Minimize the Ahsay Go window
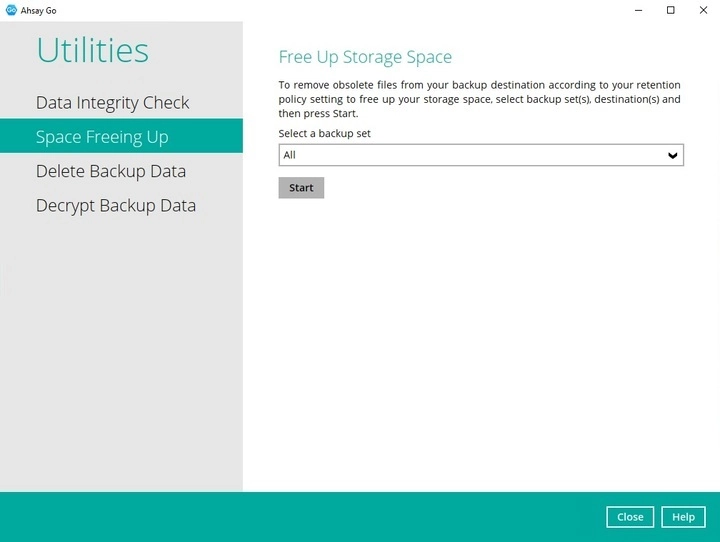Viewport: 720px width, 542px height. [x=638, y=10]
